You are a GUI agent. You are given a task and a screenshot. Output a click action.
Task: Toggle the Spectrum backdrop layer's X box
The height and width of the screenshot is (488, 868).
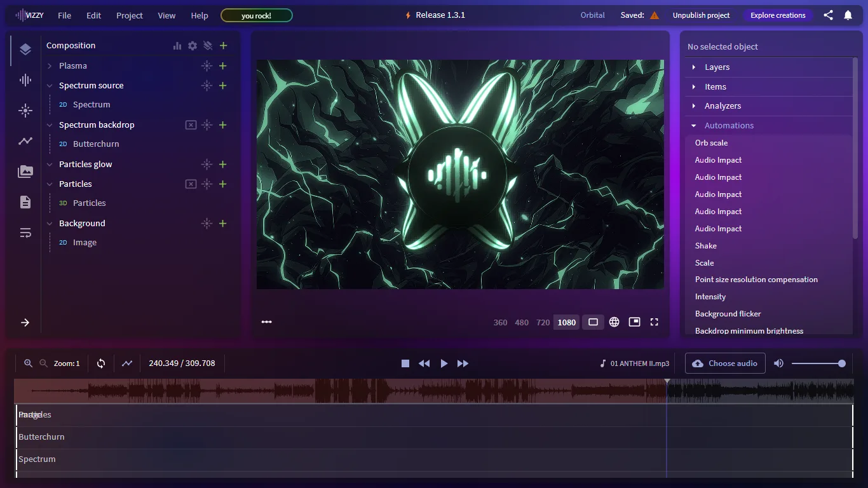pos(191,125)
